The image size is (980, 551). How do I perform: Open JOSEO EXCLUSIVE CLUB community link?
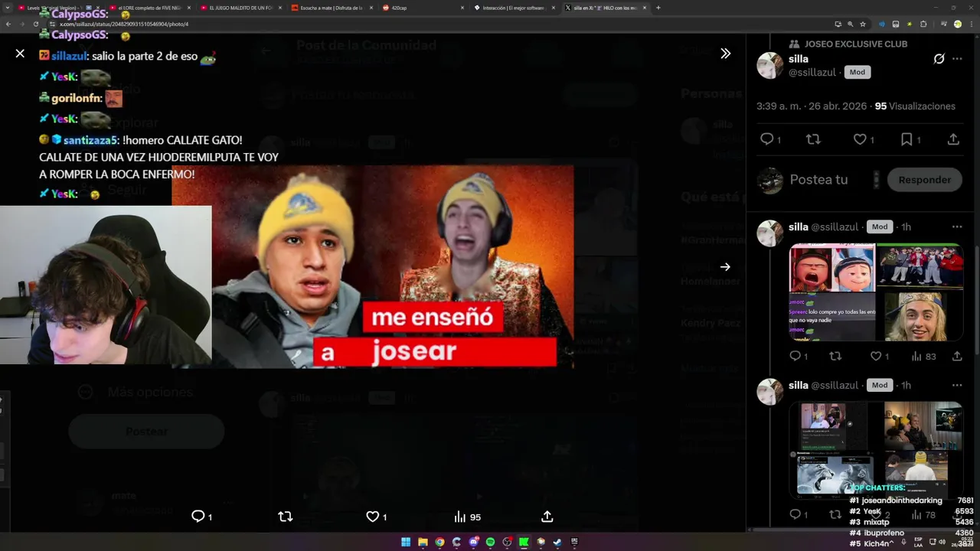click(x=855, y=44)
